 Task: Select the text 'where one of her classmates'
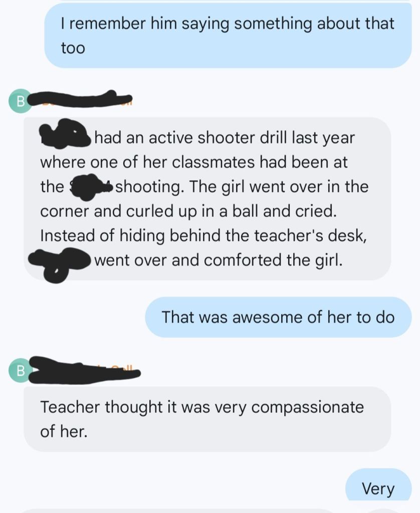[147, 162]
